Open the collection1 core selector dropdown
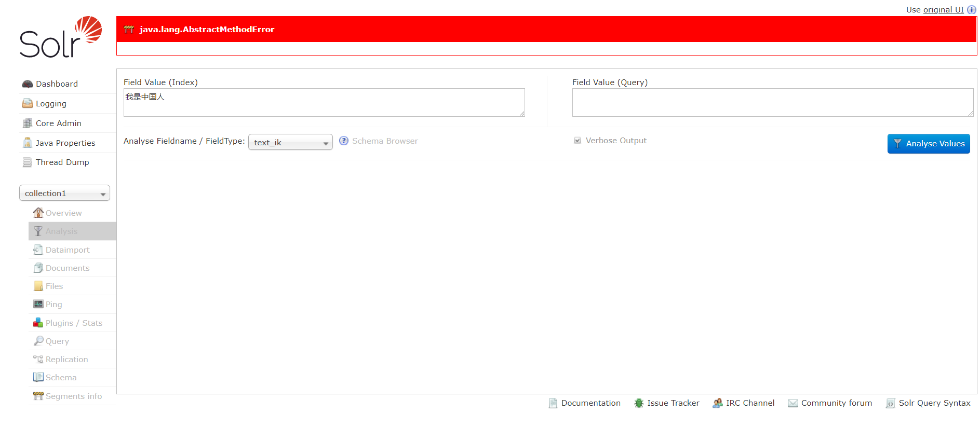 [64, 193]
